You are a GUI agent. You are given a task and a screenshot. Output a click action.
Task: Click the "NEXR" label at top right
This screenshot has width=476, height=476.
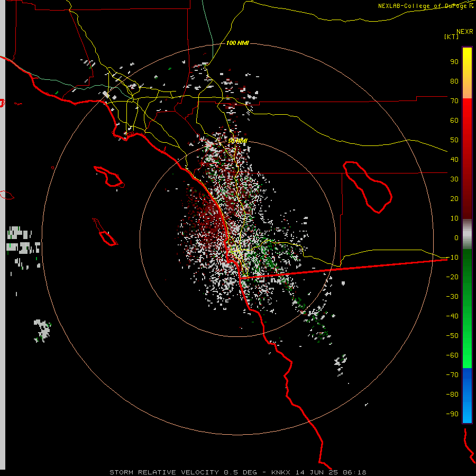coord(465,32)
